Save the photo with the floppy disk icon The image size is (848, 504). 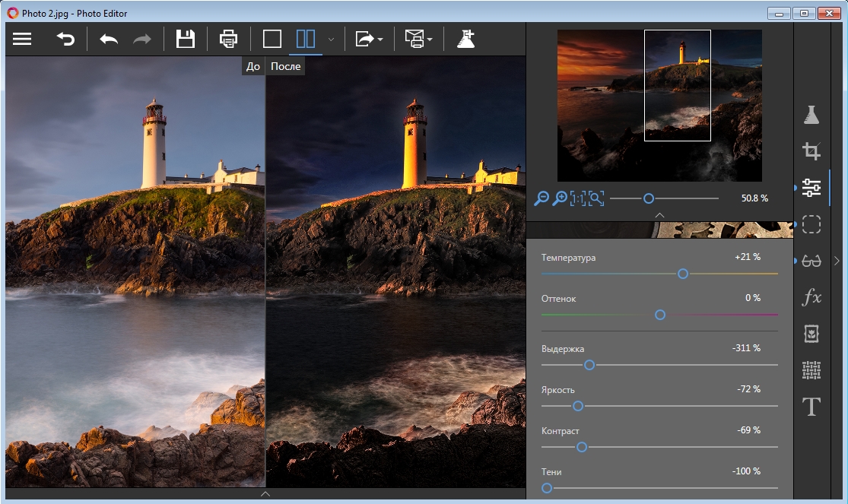(x=185, y=39)
